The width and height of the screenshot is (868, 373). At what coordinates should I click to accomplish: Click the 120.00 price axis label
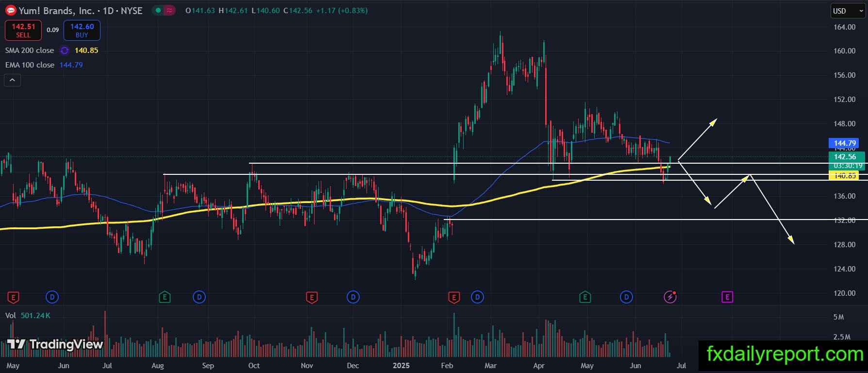click(845, 293)
